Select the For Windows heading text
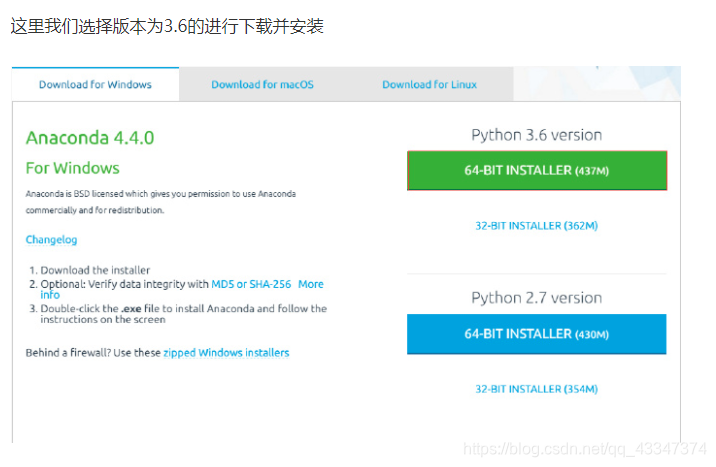The width and height of the screenshot is (716, 467). tap(73, 168)
